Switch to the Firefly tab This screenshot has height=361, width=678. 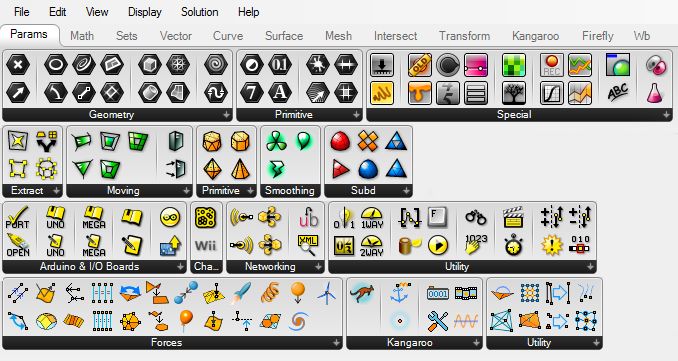click(x=598, y=36)
